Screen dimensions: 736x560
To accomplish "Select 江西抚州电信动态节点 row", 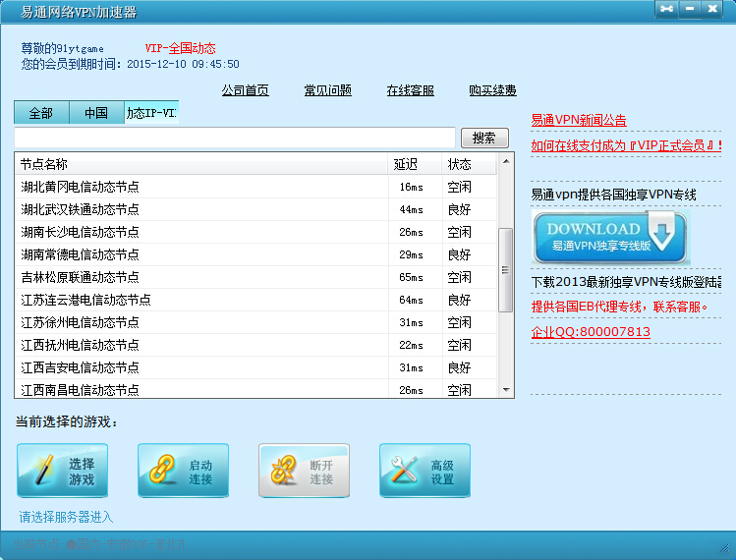I will pos(255,345).
